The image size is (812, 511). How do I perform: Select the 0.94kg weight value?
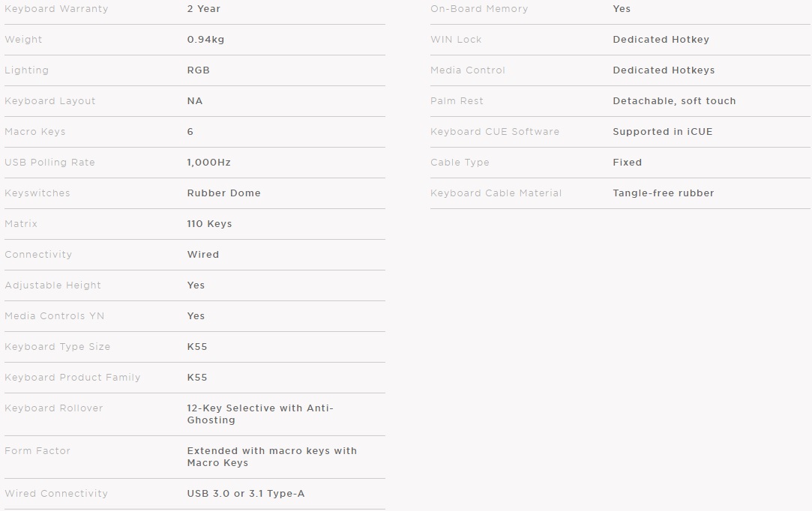(x=205, y=40)
